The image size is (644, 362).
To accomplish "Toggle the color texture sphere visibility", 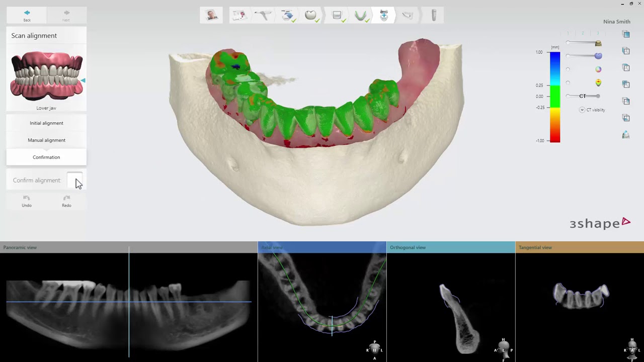I will coord(598,69).
